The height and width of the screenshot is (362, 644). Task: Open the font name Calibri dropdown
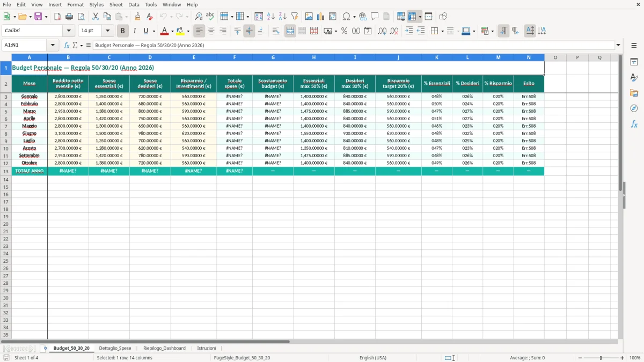(x=69, y=31)
